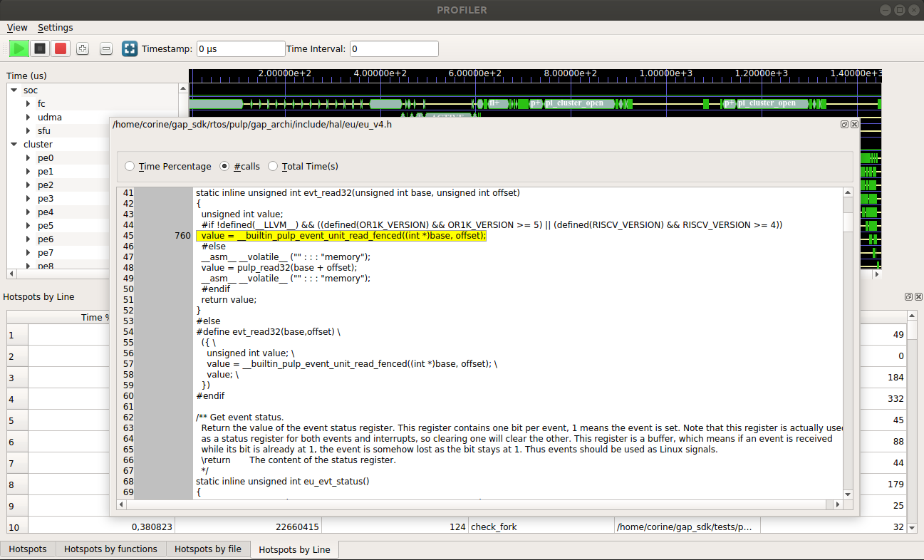Click the Time % column header
924x560 pixels.
[x=69, y=317]
